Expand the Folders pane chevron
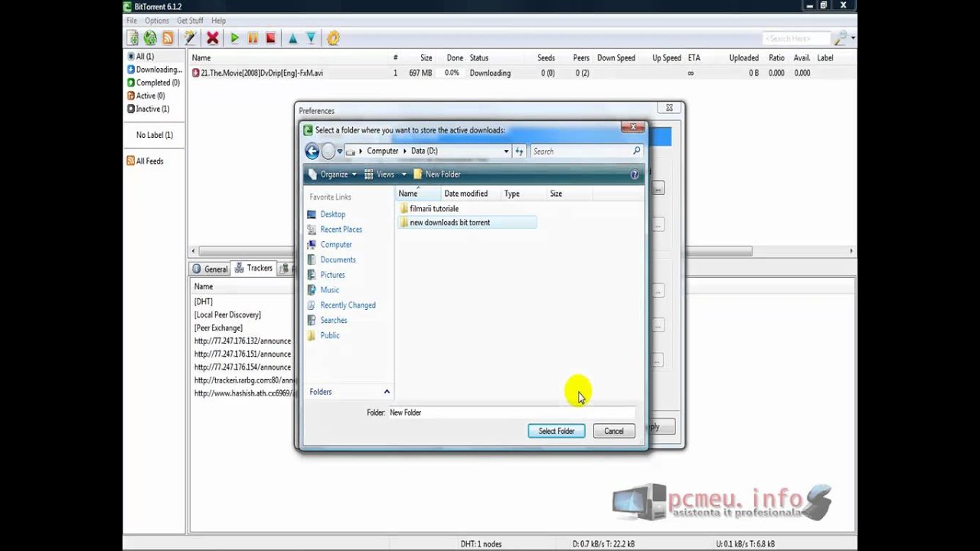The width and height of the screenshot is (980, 551). pos(387,392)
